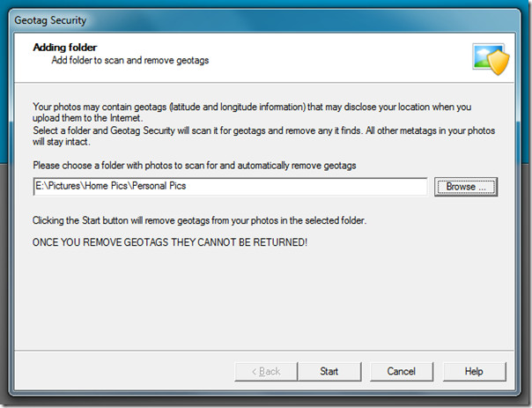This screenshot has height=408, width=532.
Task: Click the 'ONCE YOU REMOVE GEOTAGS' warning
Action: click(170, 242)
